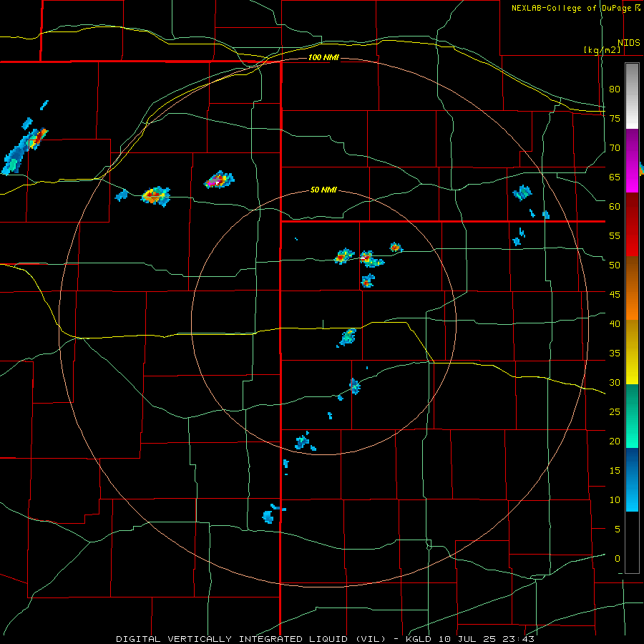Click the 65 value on color scale
Viewport: 644px width, 644px height.
(615, 177)
